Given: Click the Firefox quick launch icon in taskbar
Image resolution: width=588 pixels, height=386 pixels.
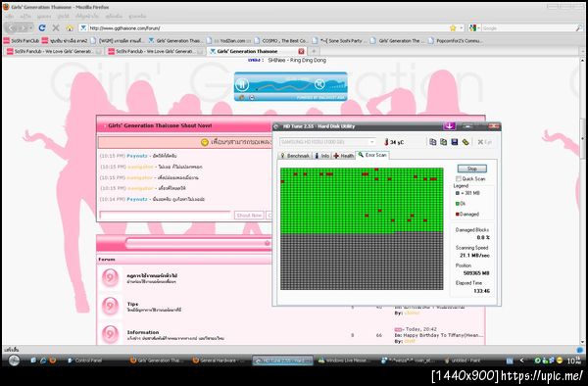Looking at the screenshot, I should click(53, 361).
